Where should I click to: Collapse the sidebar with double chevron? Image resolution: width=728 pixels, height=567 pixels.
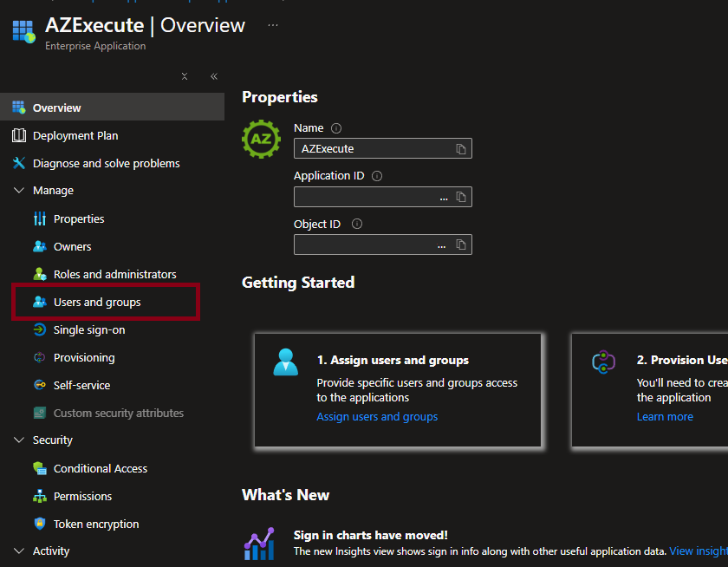(x=214, y=76)
